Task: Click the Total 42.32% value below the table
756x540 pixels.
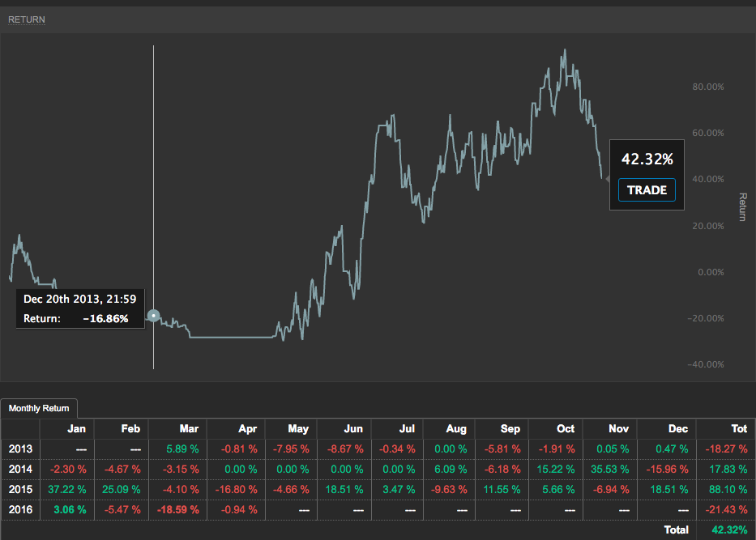Action: [726, 530]
